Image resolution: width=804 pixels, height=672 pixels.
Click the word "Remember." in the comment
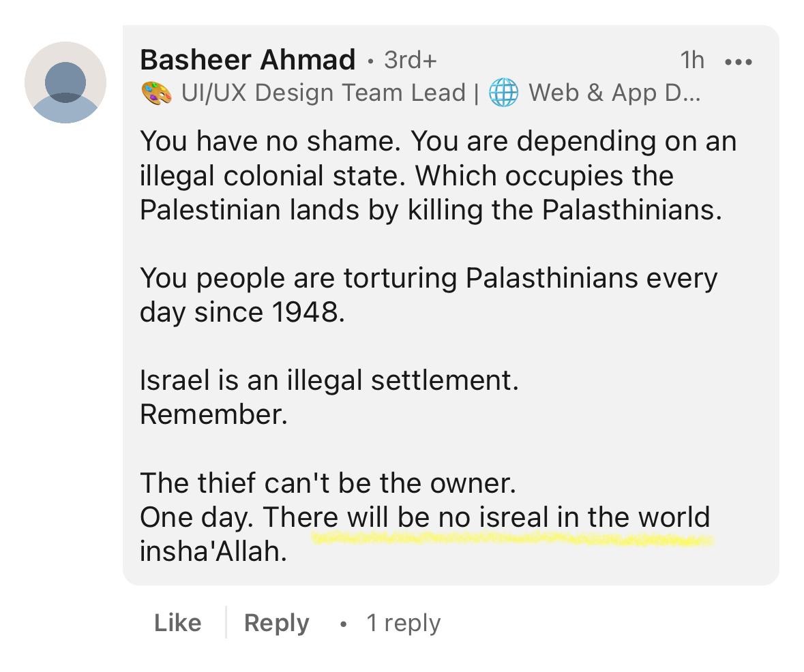tap(213, 414)
